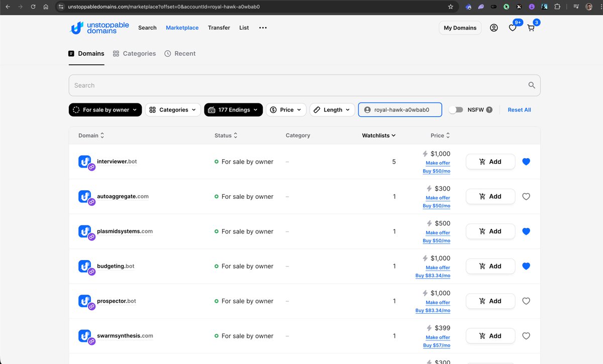Toggle the budgeting.bot watchlist heart
This screenshot has height=364, width=603.
pos(526,266)
